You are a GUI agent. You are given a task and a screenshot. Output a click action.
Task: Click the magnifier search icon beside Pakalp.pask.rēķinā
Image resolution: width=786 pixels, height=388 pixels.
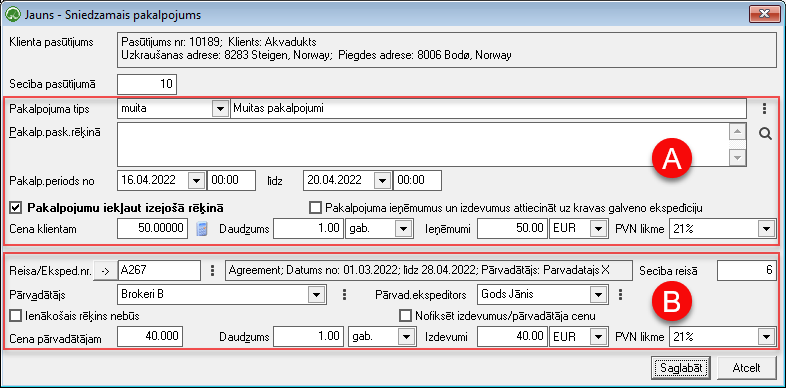(x=765, y=134)
